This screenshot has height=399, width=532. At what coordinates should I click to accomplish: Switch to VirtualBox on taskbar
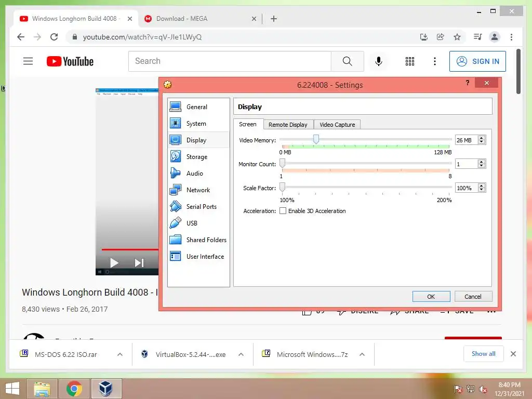(106, 389)
